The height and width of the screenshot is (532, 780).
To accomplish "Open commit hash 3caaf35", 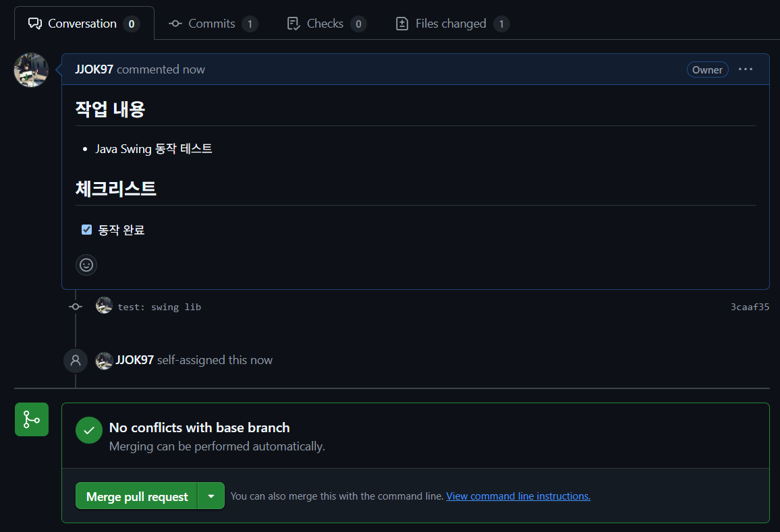I will pyautogui.click(x=750, y=307).
